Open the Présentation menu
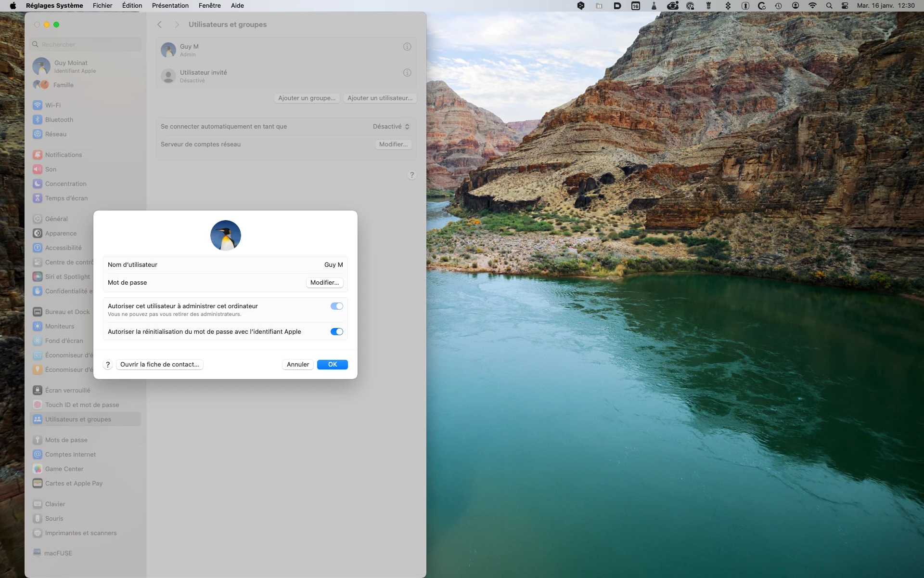 (x=170, y=6)
